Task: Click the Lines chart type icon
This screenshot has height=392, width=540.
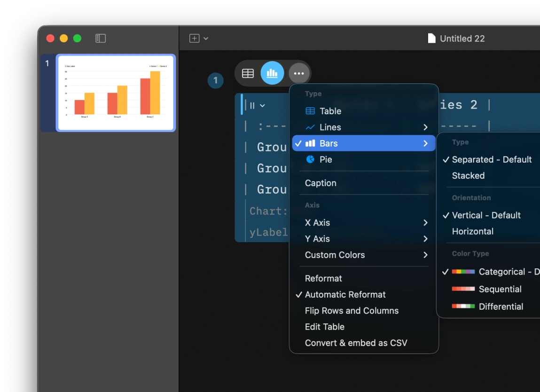Action: click(309, 127)
